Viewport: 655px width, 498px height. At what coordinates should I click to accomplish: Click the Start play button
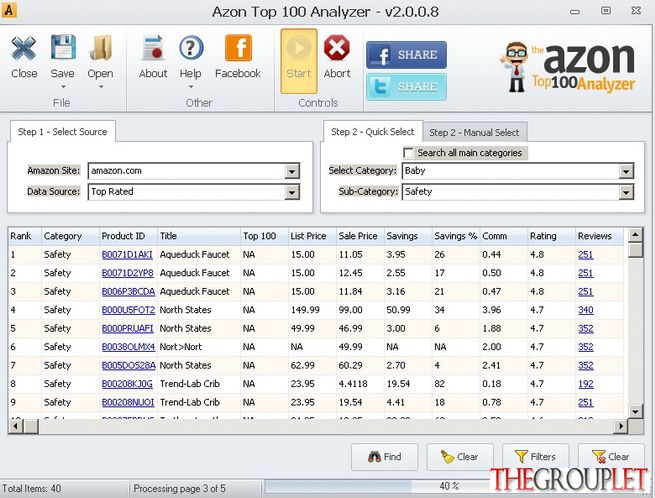299,61
